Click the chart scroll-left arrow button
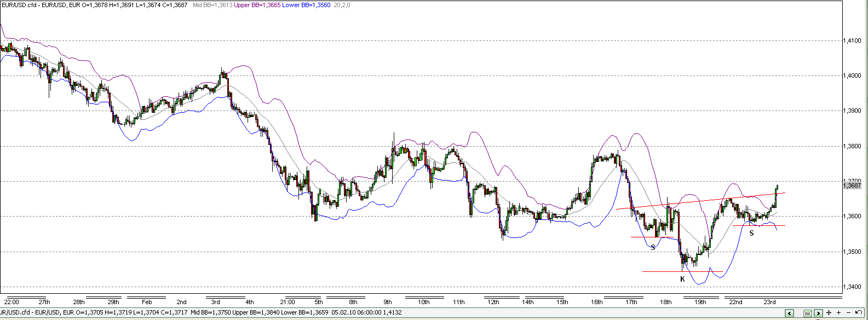Viewport: 868px width, 320px height. click(789, 313)
